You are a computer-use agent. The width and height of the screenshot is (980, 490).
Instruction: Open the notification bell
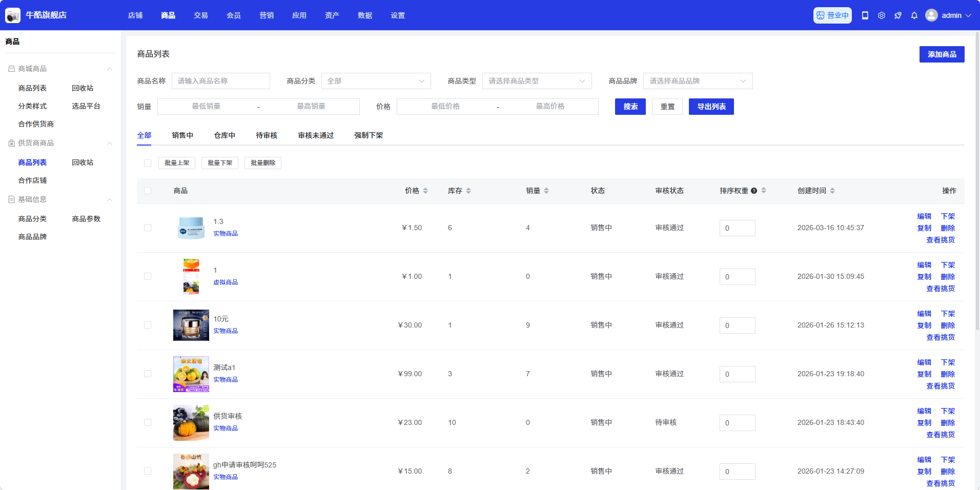click(x=914, y=15)
